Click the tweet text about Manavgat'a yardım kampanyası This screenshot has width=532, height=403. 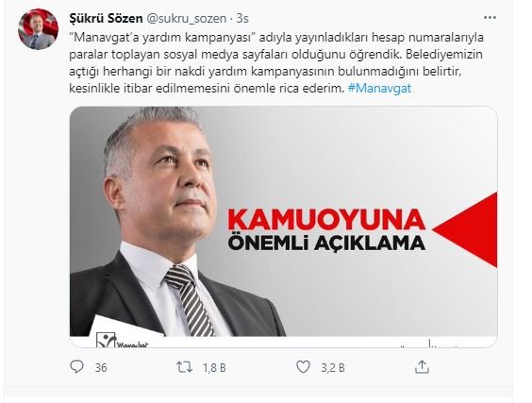click(x=276, y=63)
